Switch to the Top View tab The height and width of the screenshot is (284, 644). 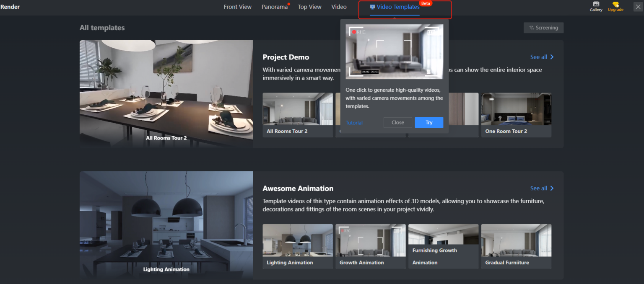(309, 7)
